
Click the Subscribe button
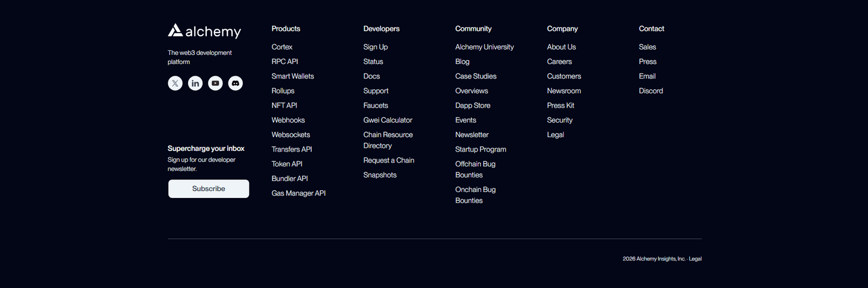209,188
